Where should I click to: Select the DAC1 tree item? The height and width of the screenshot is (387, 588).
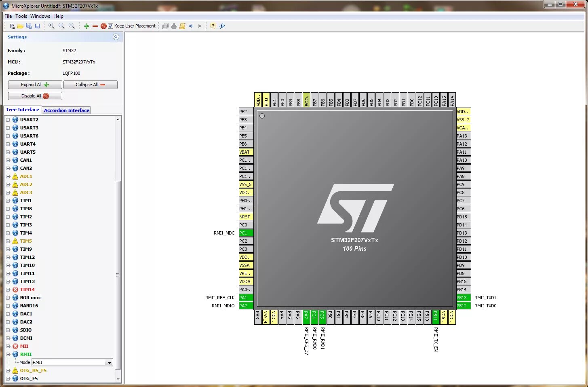(26, 314)
